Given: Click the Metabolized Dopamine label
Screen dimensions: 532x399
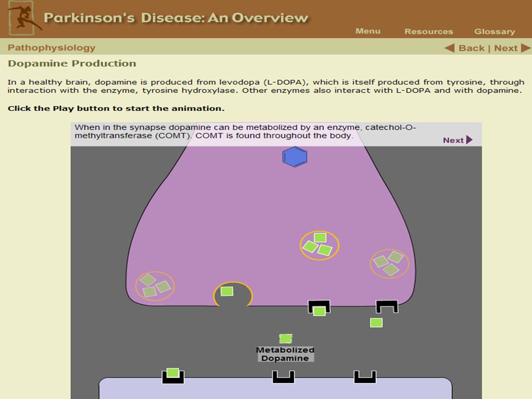Looking at the screenshot, I should [x=285, y=354].
